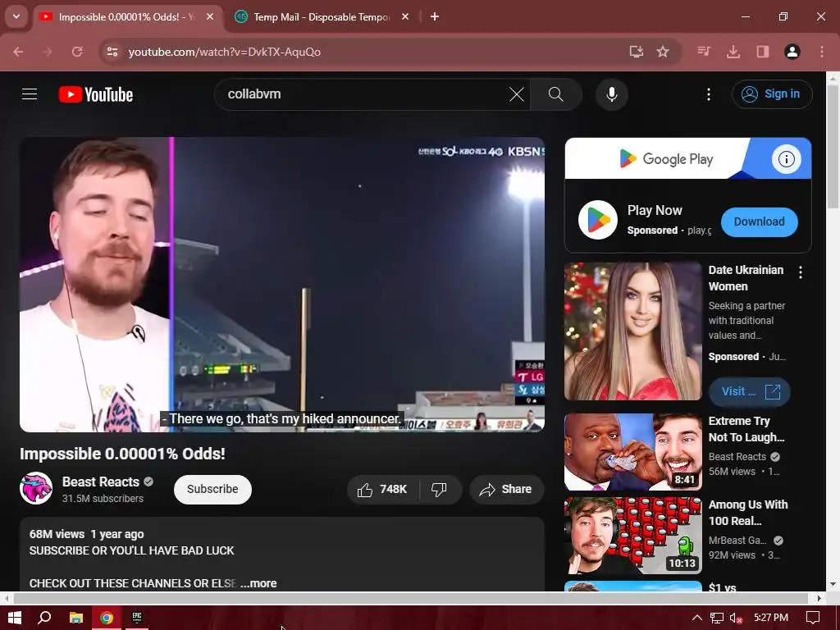840x630 pixels.
Task: Install app icon in address bar
Action: pyautogui.click(x=636, y=52)
